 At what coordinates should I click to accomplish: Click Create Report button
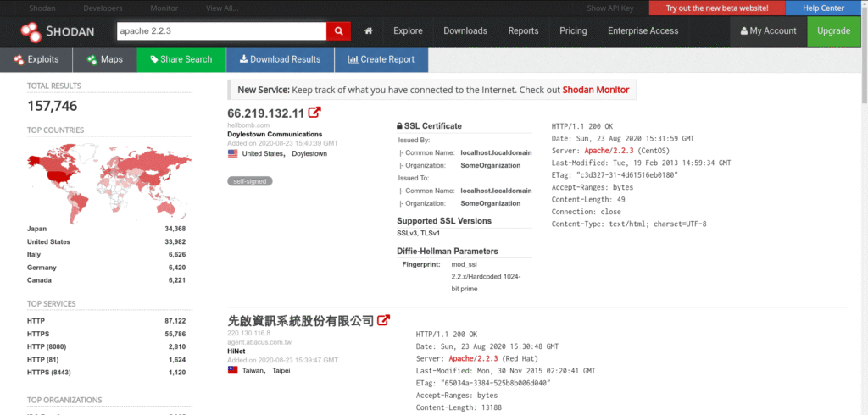[x=381, y=60]
